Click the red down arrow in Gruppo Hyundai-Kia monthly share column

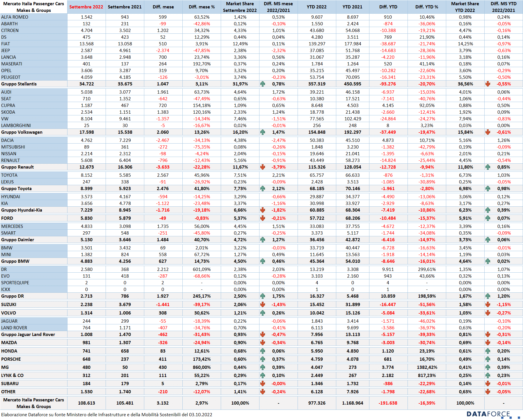[263, 210]
